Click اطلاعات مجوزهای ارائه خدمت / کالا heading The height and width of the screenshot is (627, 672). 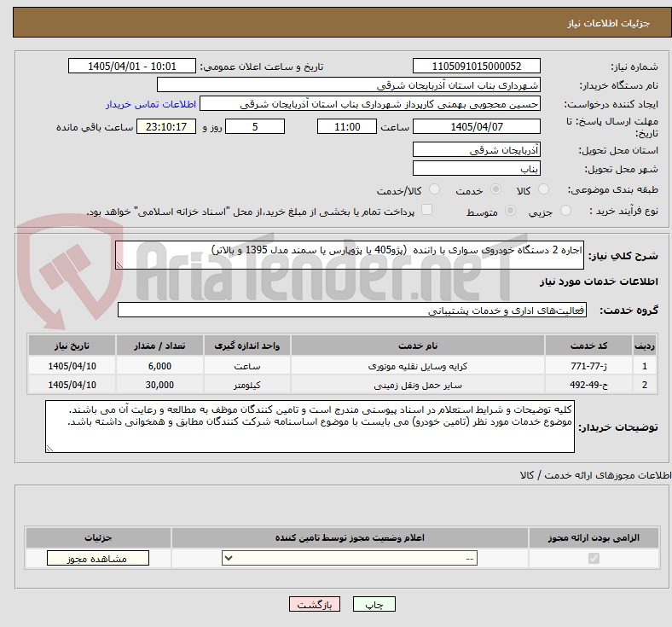point(595,475)
